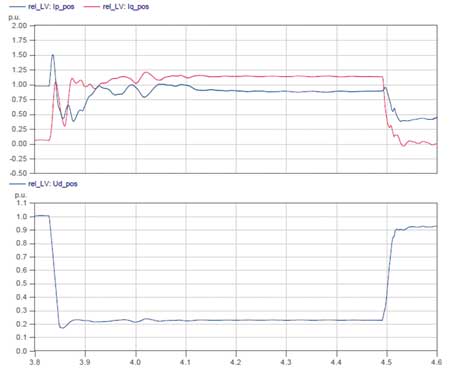Viewport: 450px width, 368px height.
Task: Click the pink Iq_pos legend line swatch
Action: coord(91,7)
